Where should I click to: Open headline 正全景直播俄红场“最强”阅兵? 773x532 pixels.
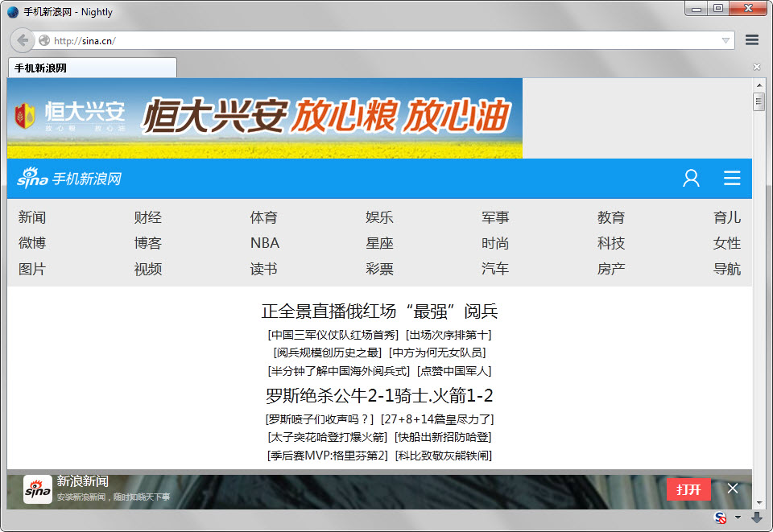point(379,311)
